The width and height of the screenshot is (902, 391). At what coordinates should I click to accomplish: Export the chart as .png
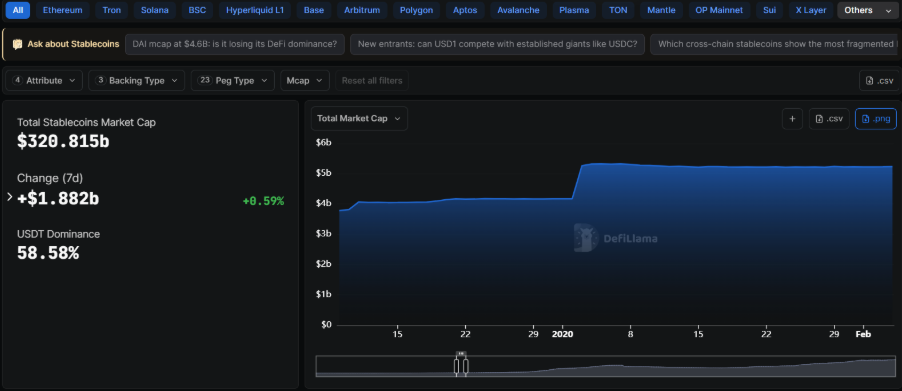876,118
